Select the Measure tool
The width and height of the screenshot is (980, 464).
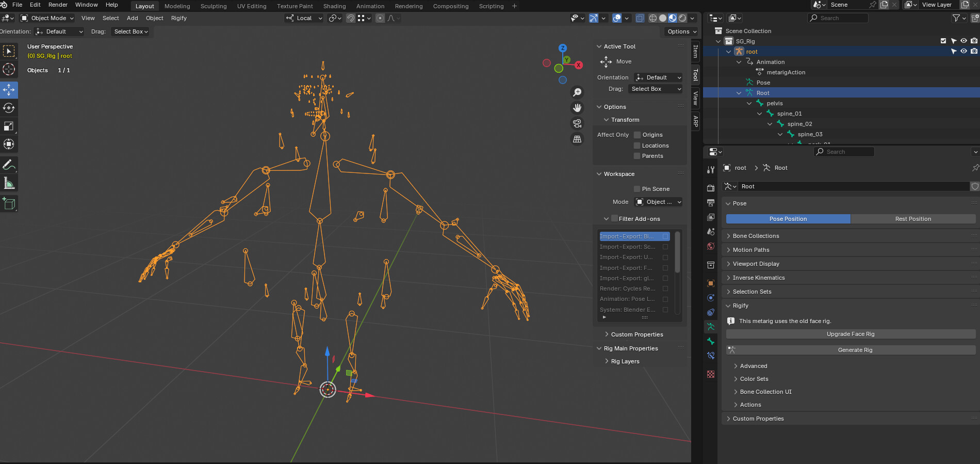tap(9, 183)
